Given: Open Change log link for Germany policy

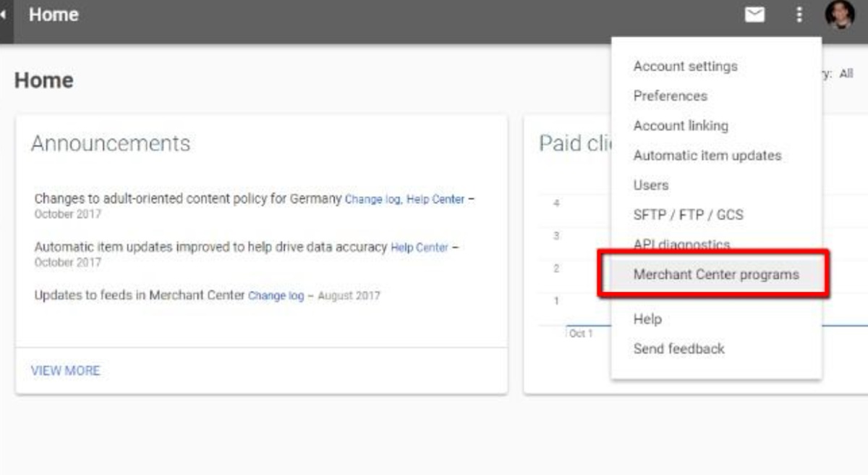Looking at the screenshot, I should click(373, 199).
